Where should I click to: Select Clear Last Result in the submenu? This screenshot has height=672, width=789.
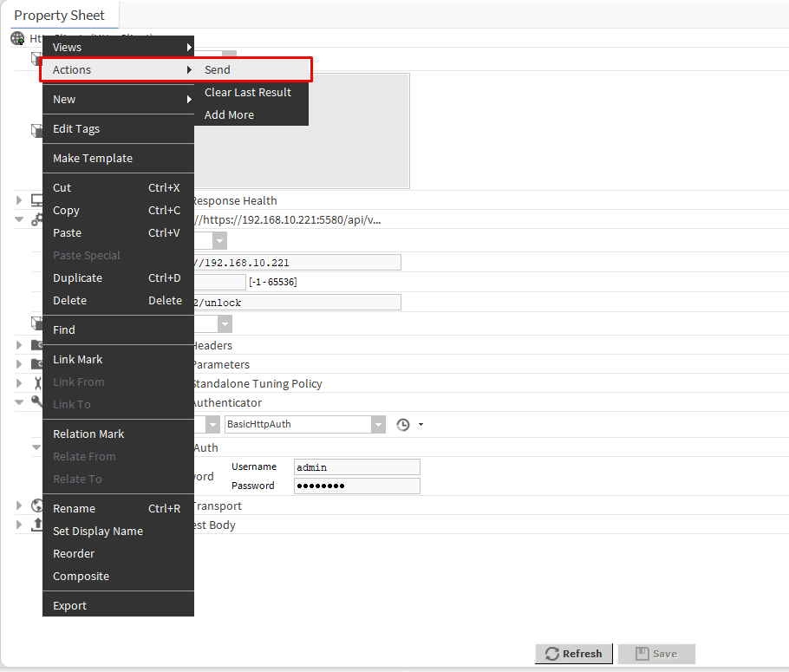click(247, 92)
